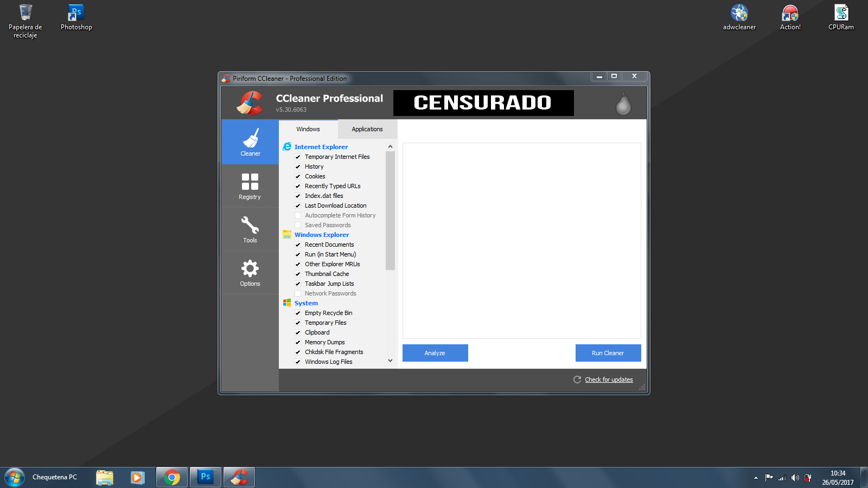Open adwcleaner desktop icon

[x=739, y=17]
